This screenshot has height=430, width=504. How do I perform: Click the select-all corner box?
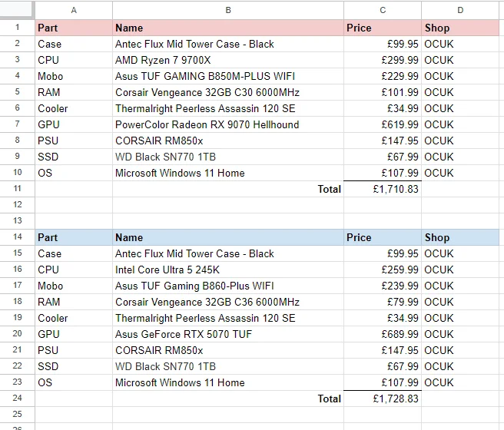click(17, 10)
